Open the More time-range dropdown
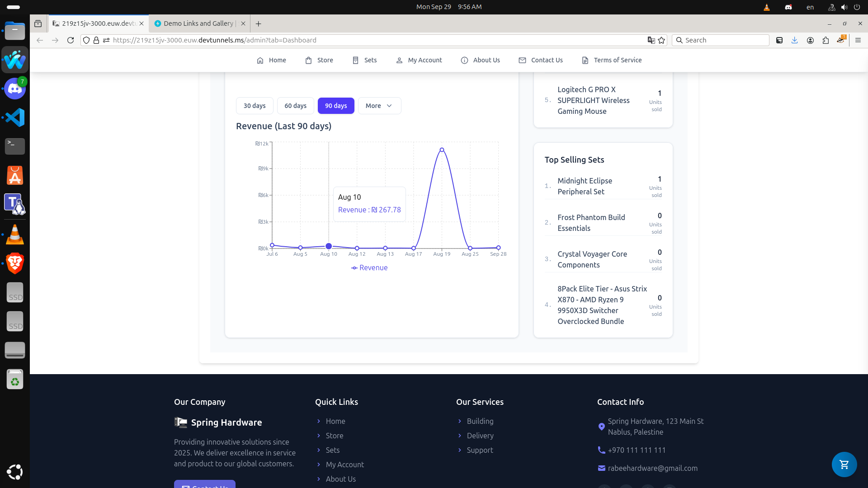 (x=379, y=105)
